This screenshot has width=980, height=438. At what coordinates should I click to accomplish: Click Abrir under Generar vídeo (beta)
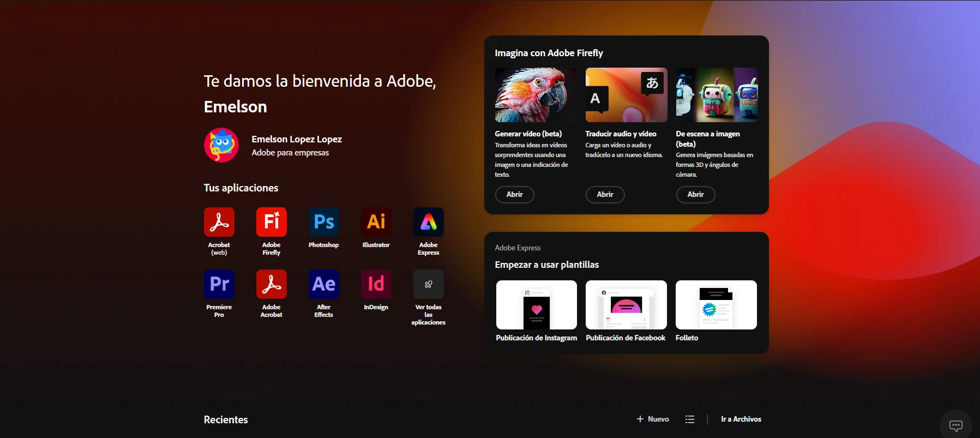pos(514,195)
